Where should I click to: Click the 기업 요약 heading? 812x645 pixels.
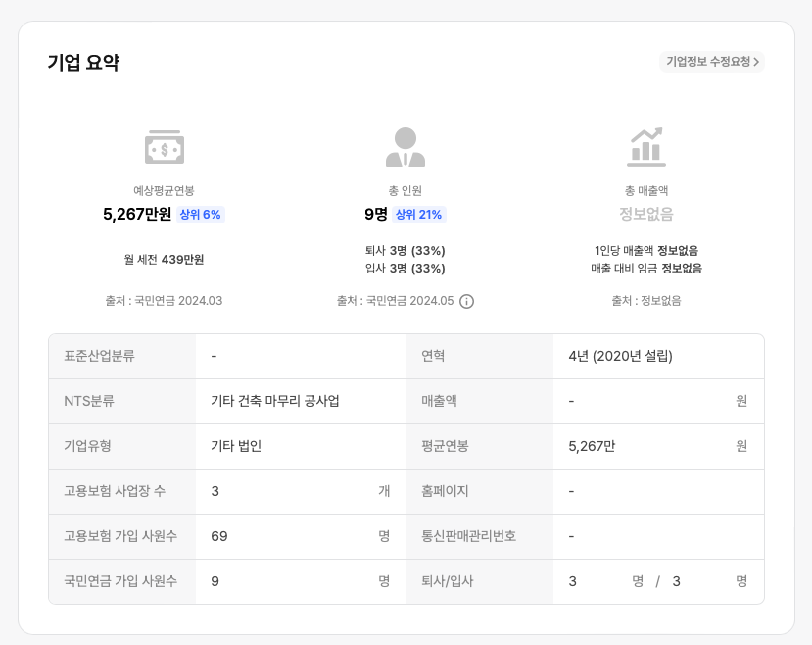pyautogui.click(x=83, y=62)
